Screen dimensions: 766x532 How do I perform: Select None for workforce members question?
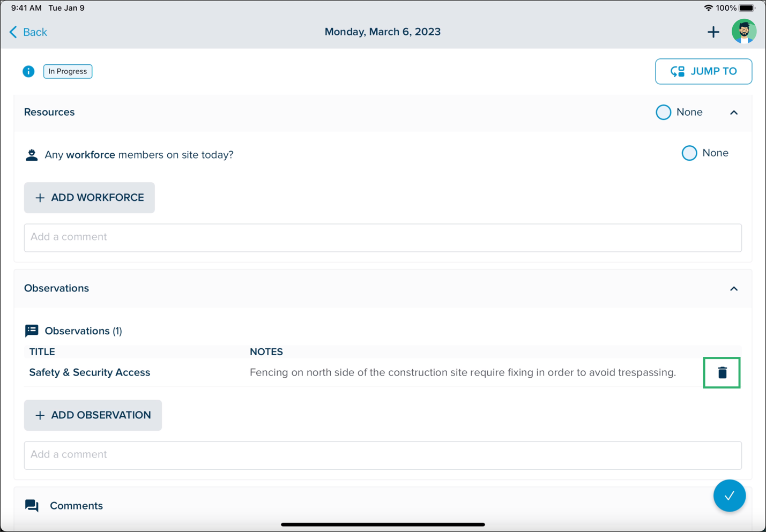[689, 153]
